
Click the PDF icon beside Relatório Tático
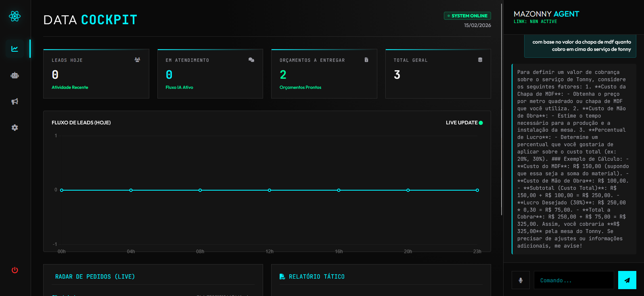pyautogui.click(x=282, y=277)
